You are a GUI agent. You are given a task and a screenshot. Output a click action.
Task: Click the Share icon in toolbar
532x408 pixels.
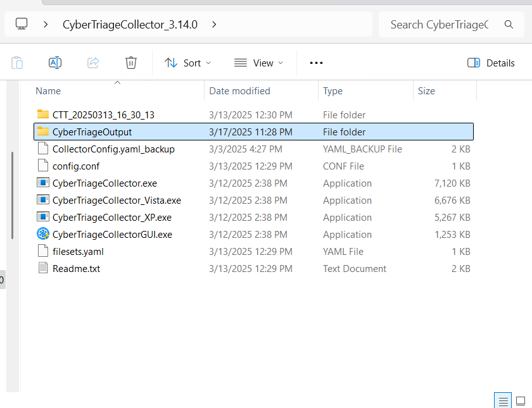point(93,63)
